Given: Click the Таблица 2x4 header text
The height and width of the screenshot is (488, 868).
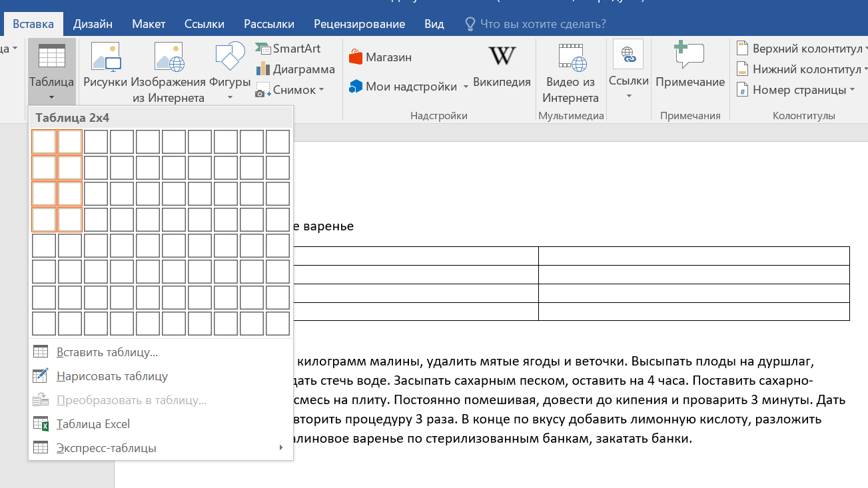Looking at the screenshot, I should tap(73, 118).
